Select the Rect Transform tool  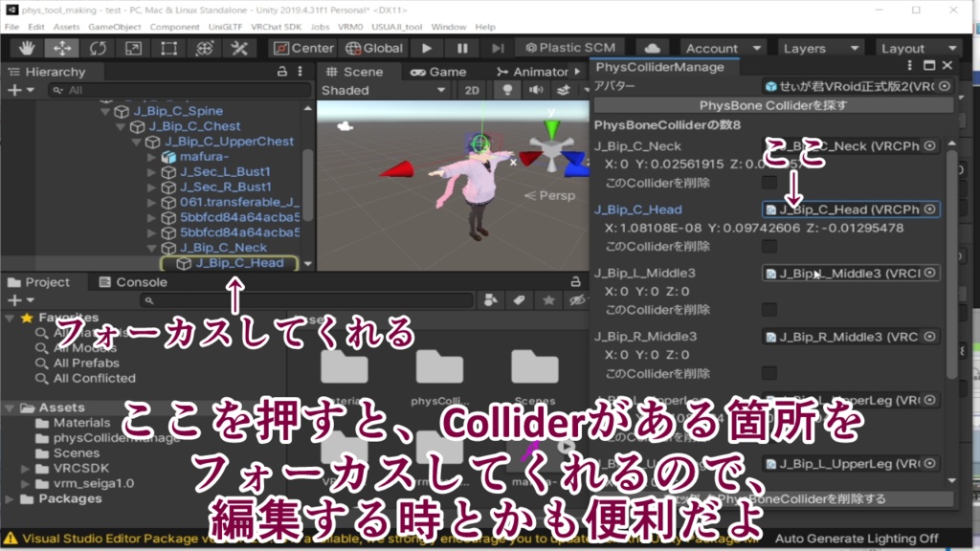(x=168, y=47)
